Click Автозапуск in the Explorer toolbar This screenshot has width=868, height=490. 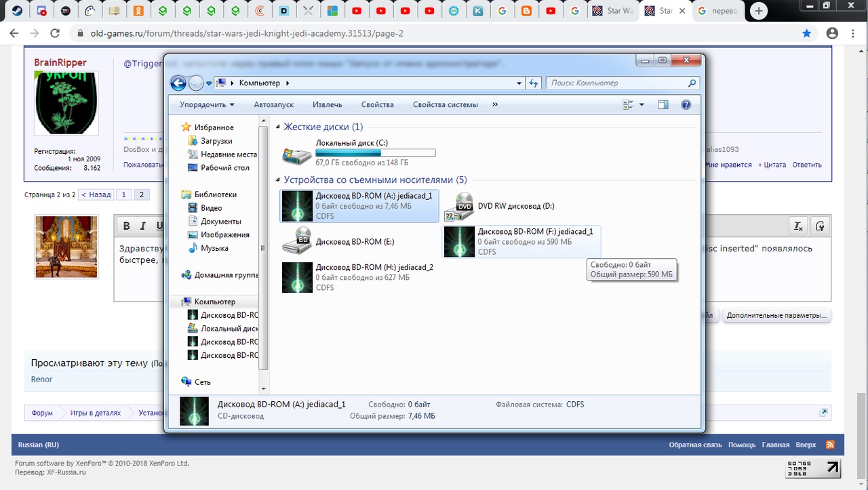(x=274, y=105)
